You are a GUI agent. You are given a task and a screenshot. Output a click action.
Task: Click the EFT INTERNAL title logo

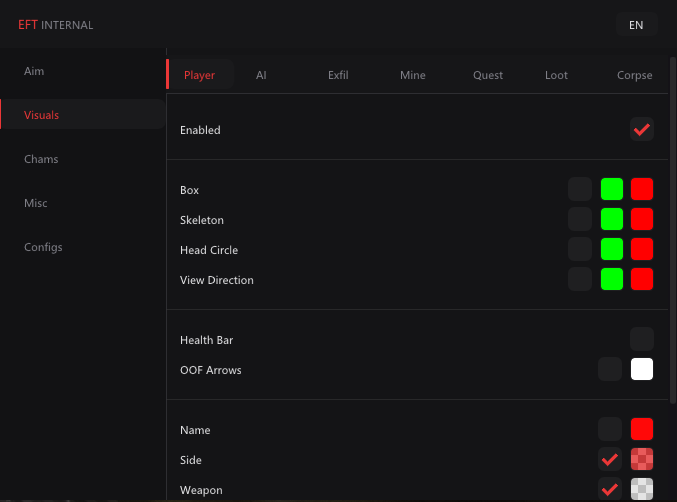(x=55, y=25)
